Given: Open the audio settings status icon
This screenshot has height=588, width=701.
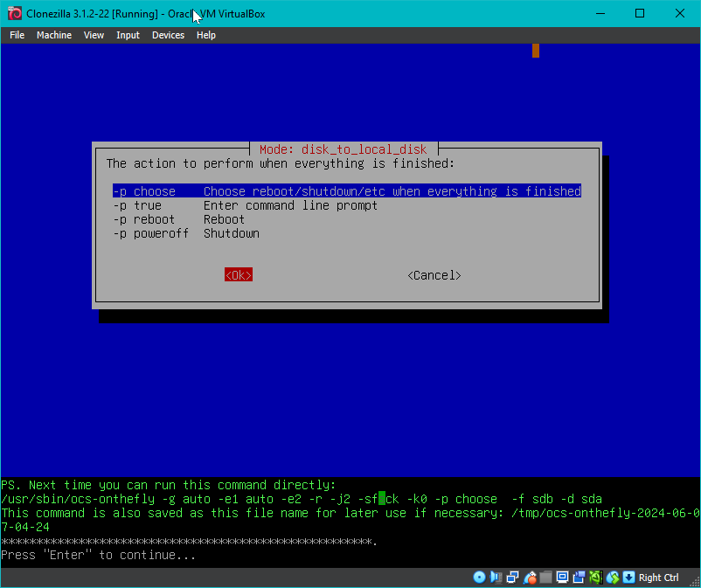Looking at the screenshot, I should [496, 578].
